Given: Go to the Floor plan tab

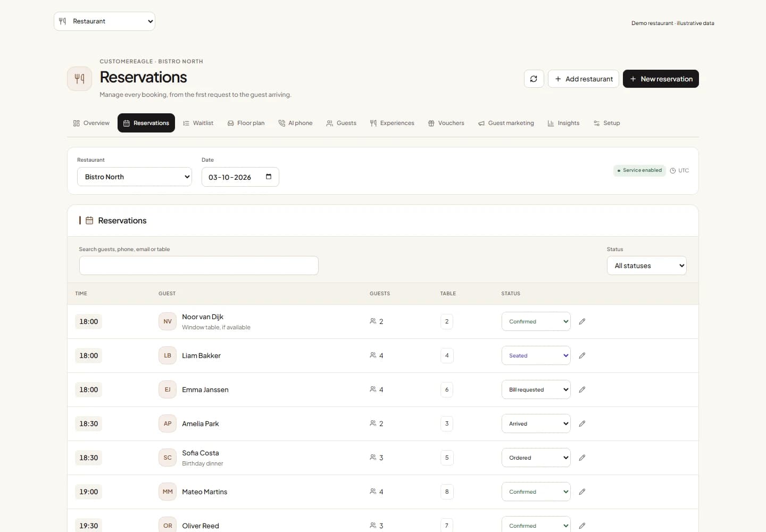Looking at the screenshot, I should point(246,123).
